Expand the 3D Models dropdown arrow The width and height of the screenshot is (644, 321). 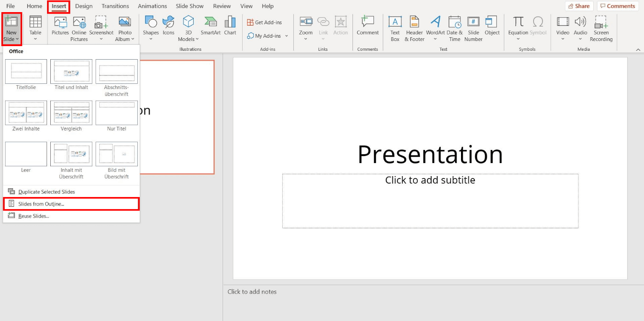[x=197, y=40]
